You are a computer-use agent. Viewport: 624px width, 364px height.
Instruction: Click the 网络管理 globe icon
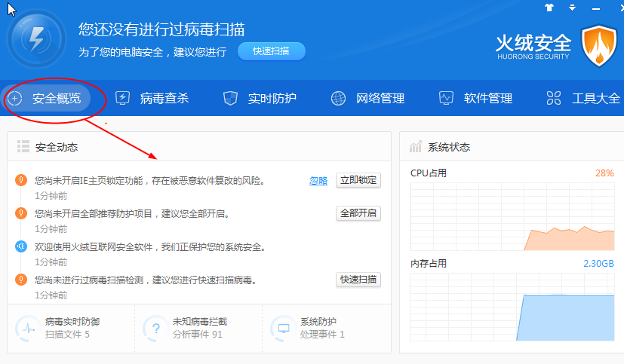338,98
